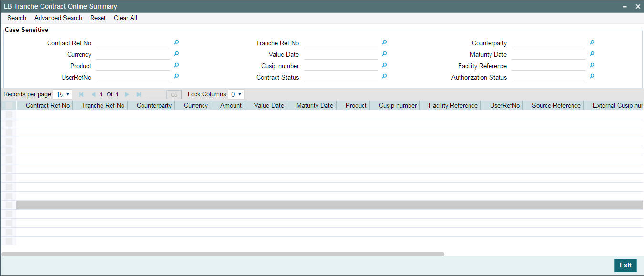Screen dimensions: 644x276
Task: Click the Facility Reference input field
Action: [x=549, y=66]
